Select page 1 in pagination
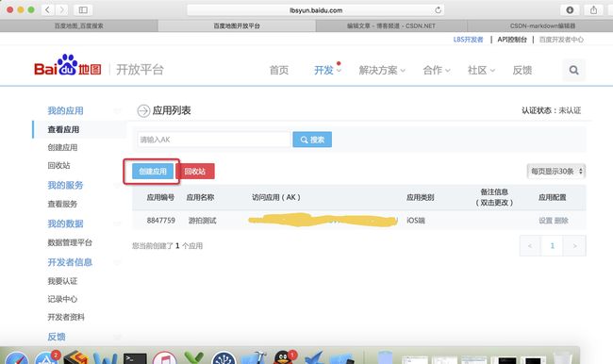613x364 pixels. 552,246
